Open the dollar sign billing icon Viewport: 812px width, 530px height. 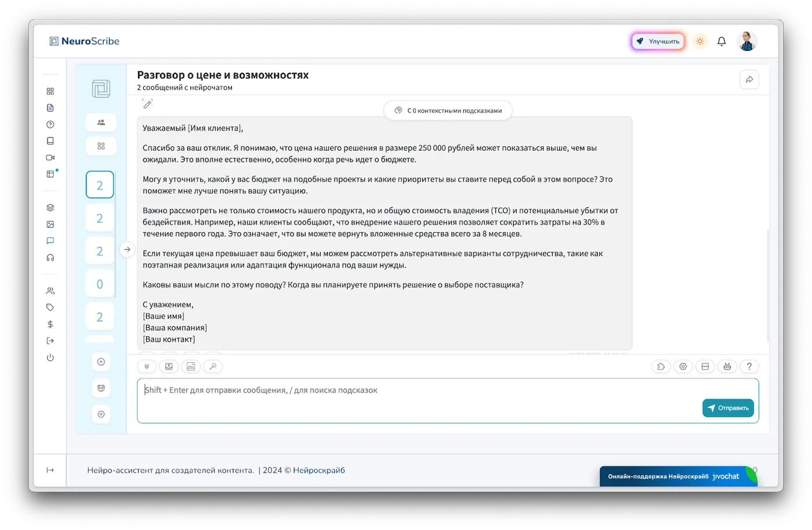50,325
